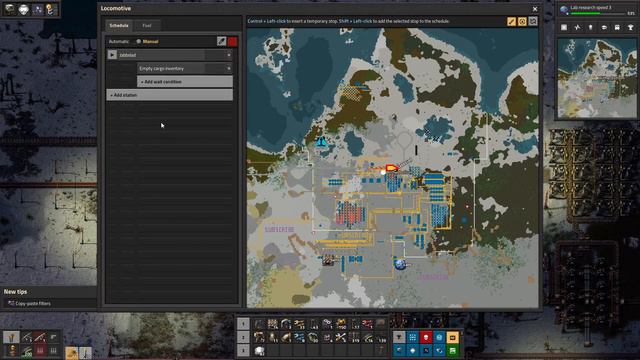Viewport: 640px width, 360px height.
Task: Open the production statistics graph icon
Action: [x=577, y=27]
